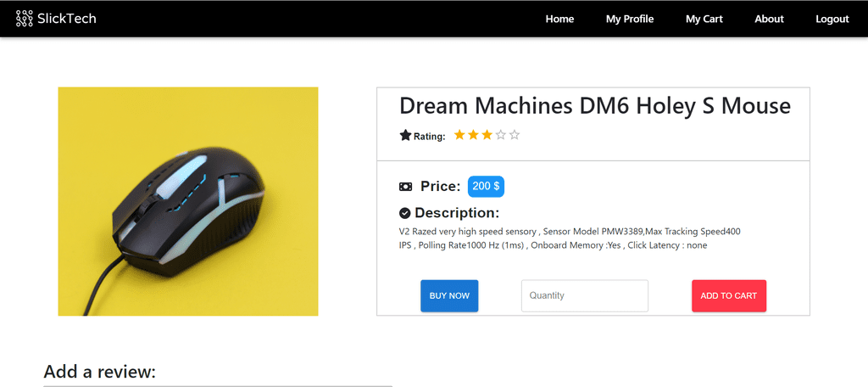
Task: Open My Profile in navbar
Action: coord(630,19)
